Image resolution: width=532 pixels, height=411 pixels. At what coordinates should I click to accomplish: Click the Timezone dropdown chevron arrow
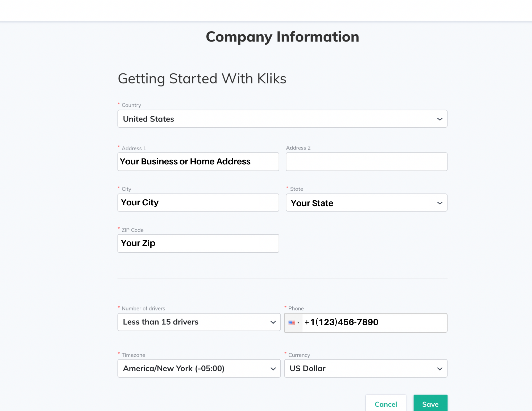point(273,369)
